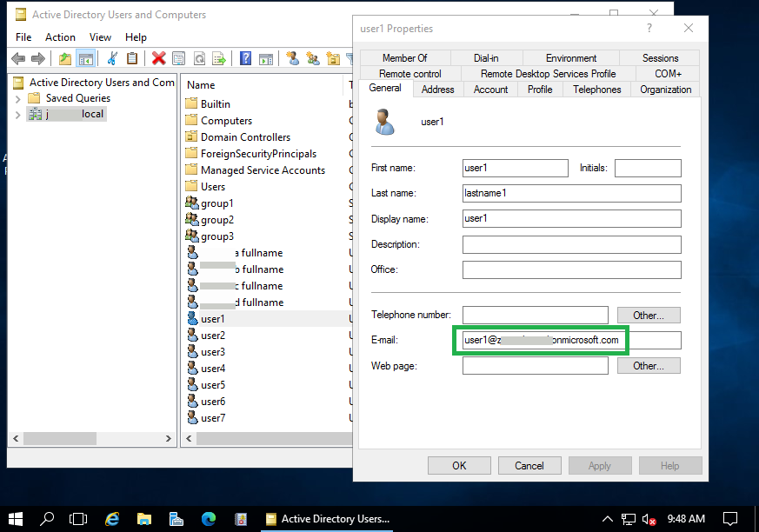Click the OK button

click(459, 465)
